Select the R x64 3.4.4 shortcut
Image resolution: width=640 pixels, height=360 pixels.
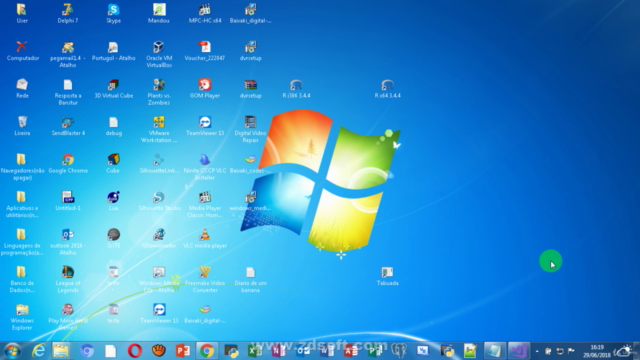(387, 88)
